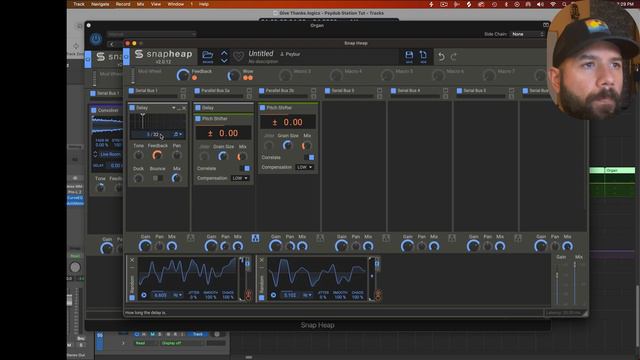Click first Random modulator retrigger circle icon
640x360 pixels.
pos(144,295)
